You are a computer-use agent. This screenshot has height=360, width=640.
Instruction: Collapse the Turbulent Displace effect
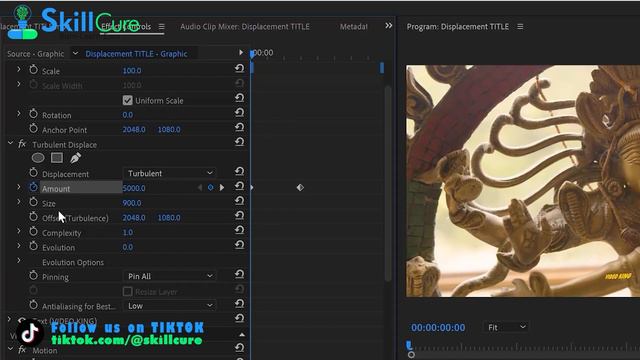11,143
